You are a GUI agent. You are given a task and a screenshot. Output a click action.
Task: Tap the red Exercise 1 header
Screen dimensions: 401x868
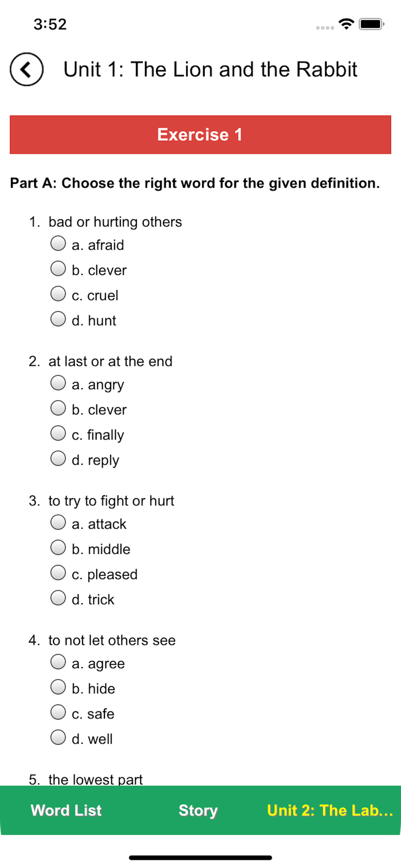[200, 135]
